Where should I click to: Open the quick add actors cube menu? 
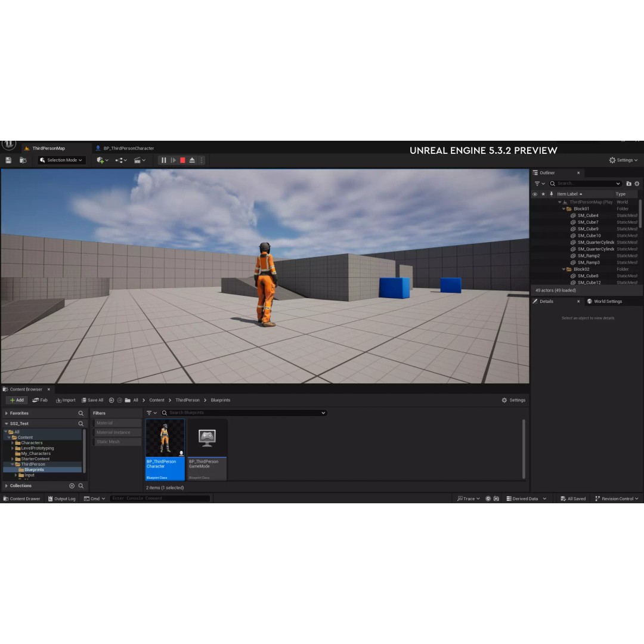(103, 160)
